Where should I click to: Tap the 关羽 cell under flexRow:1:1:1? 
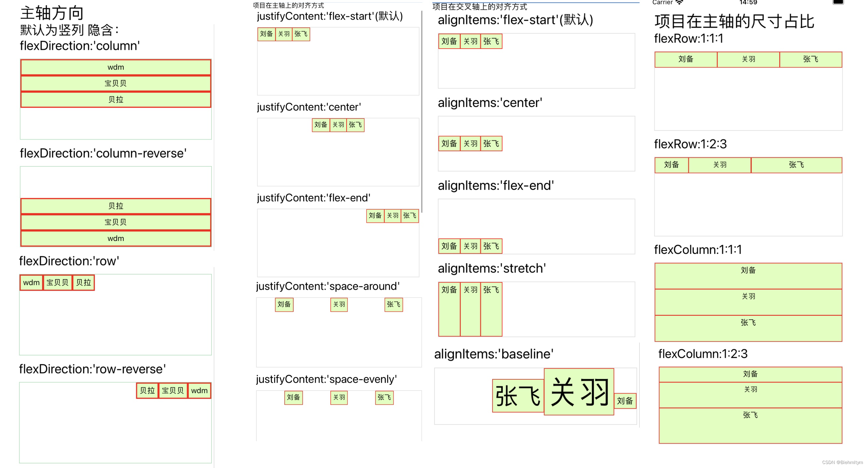point(748,59)
